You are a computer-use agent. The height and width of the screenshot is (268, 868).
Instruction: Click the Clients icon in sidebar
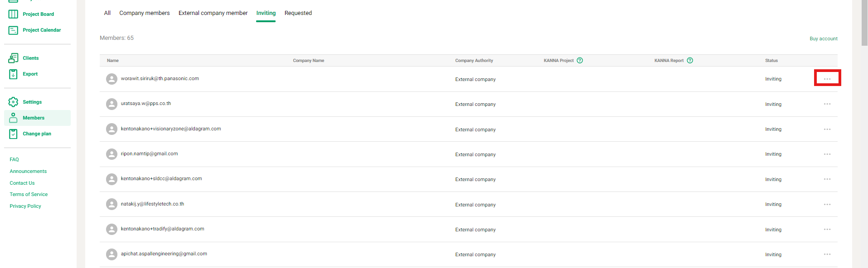click(13, 58)
